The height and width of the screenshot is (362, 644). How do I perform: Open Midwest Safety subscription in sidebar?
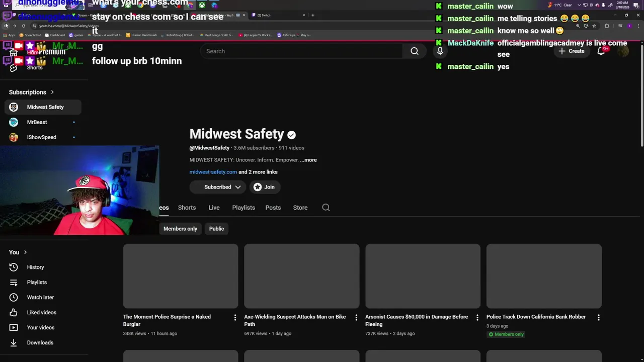tap(43, 107)
